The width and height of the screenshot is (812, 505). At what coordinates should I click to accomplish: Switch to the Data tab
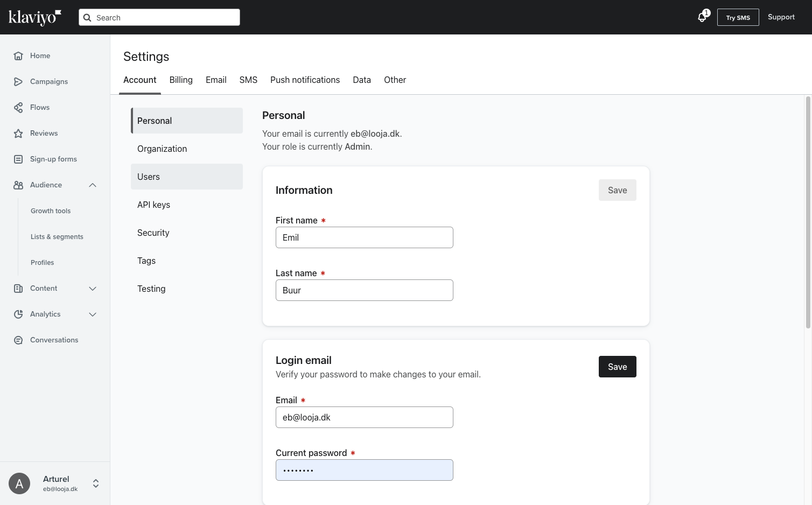point(362,80)
